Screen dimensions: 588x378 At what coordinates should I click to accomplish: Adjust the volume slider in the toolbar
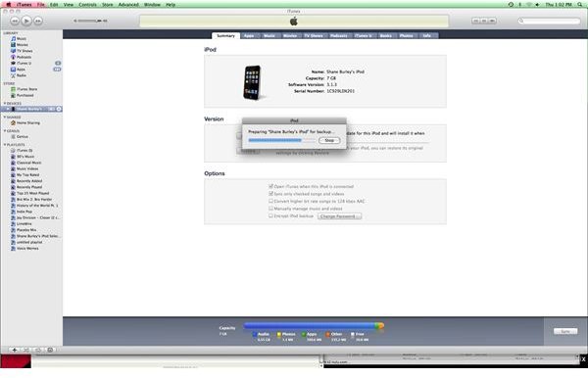point(90,21)
